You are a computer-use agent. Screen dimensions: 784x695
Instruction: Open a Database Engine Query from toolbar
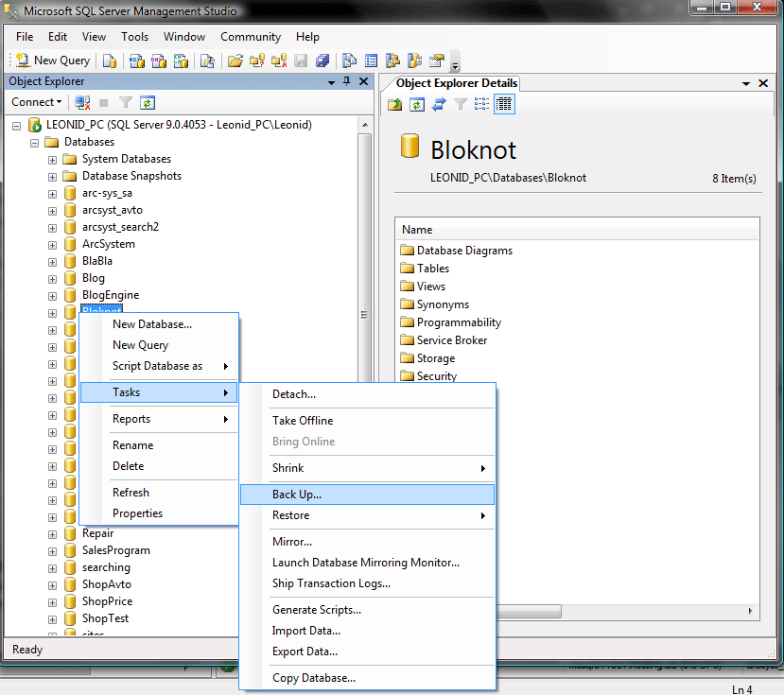coord(110,61)
